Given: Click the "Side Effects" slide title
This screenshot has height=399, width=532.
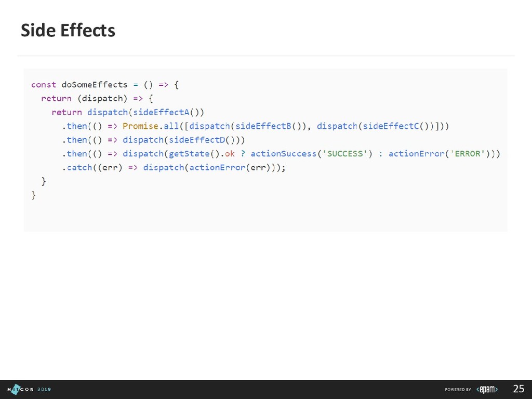Looking at the screenshot, I should coord(68,31).
